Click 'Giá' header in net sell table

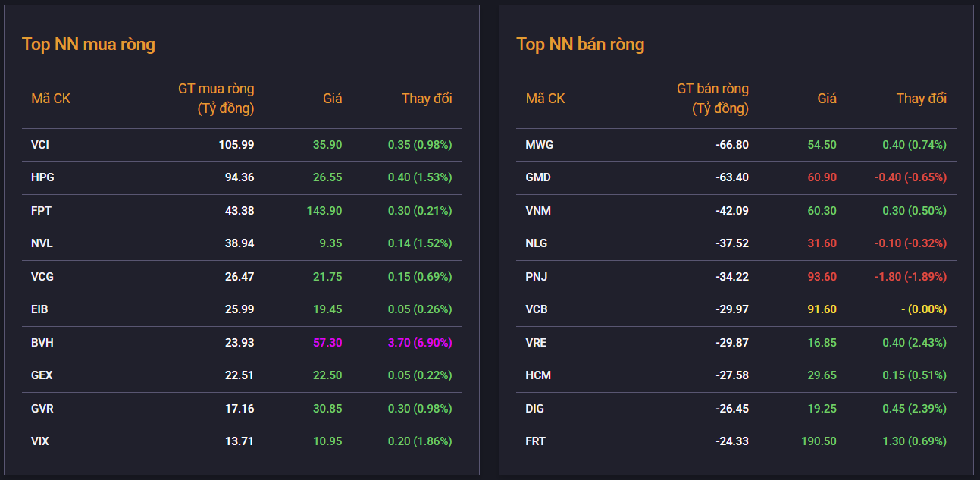click(827, 99)
